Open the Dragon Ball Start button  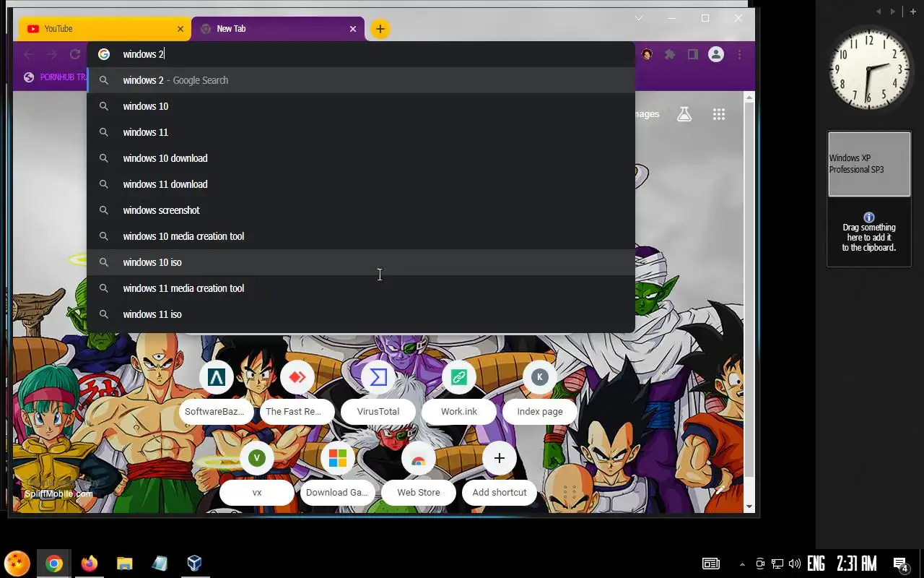click(17, 563)
